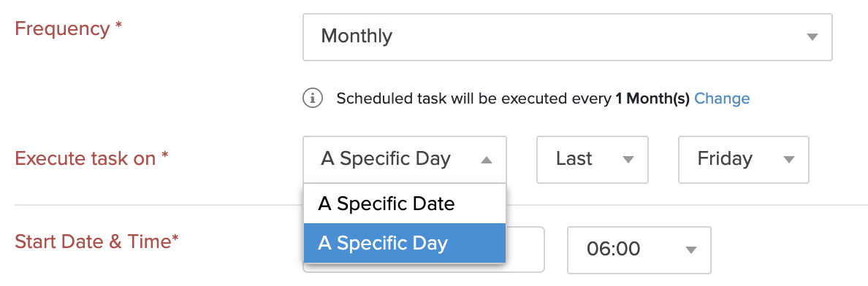Collapse the A Specific Day dropdown field
Image resolution: width=868 pixels, height=286 pixels.
(x=405, y=159)
